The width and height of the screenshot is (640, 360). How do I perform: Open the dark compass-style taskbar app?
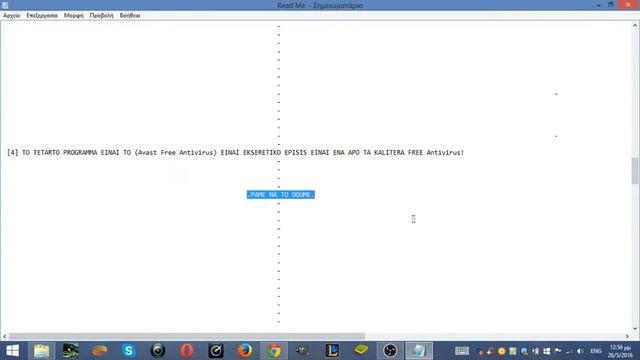click(216, 351)
